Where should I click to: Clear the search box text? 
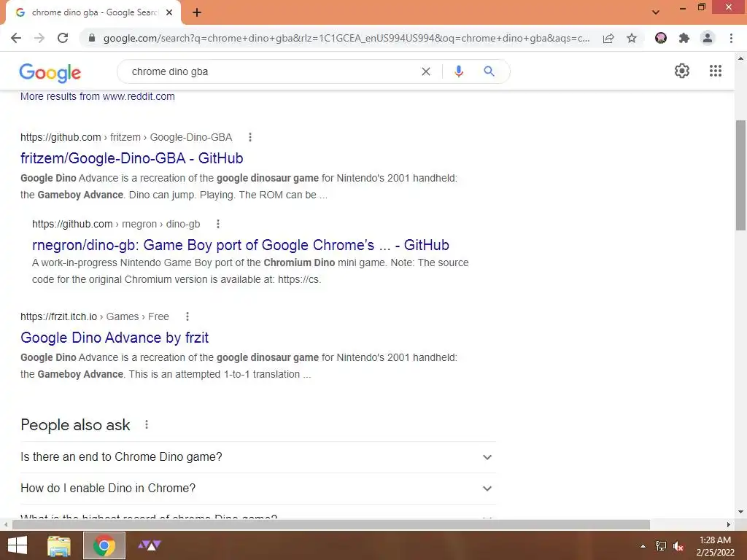click(426, 71)
